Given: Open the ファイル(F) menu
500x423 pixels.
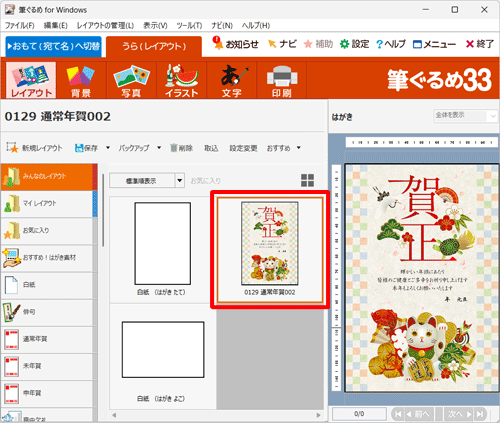Looking at the screenshot, I should [20, 26].
